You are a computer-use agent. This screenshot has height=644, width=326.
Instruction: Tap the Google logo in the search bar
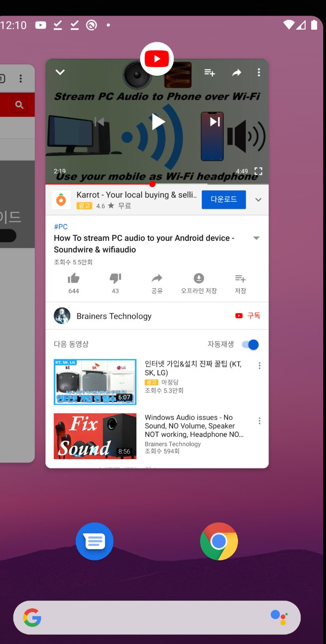pyautogui.click(x=32, y=618)
